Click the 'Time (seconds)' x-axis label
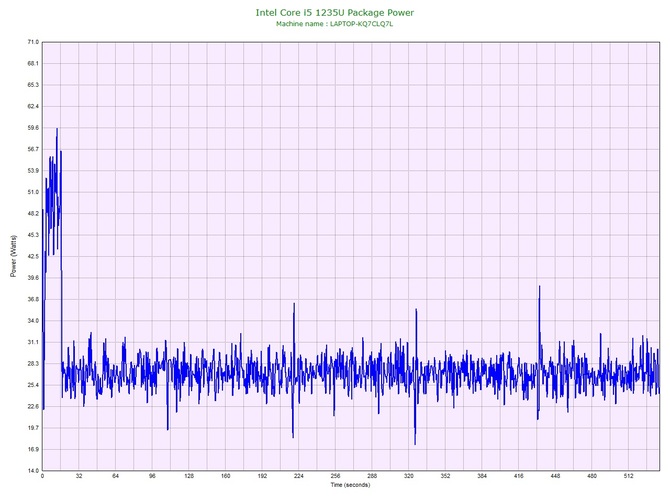670x502 pixels. pos(350,485)
